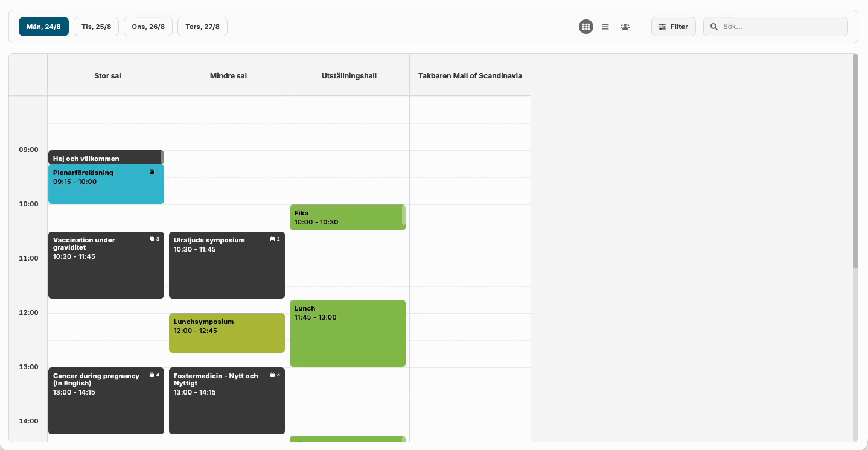Open the Filter options
The width and height of the screenshot is (868, 450).
[673, 27]
